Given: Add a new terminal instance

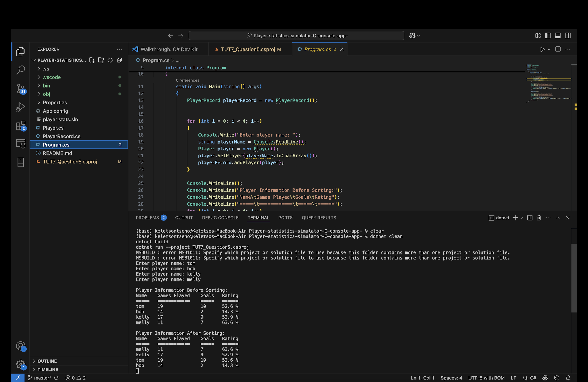Looking at the screenshot, I should (515, 217).
